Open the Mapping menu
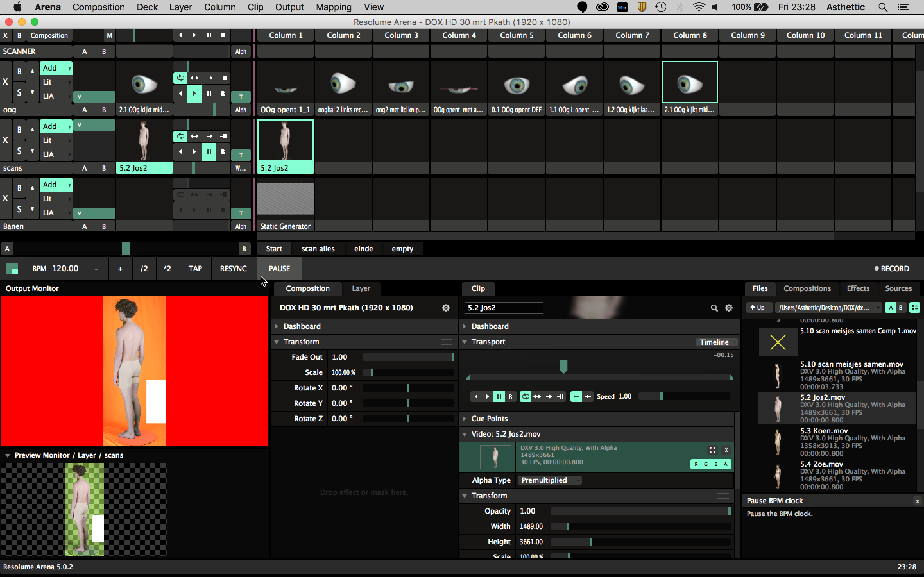 pos(333,7)
